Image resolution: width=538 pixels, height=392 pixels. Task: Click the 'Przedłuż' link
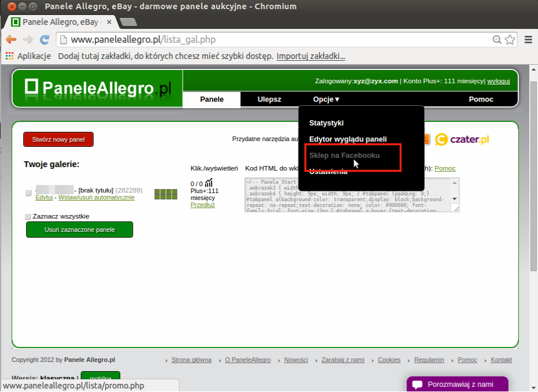coord(202,205)
